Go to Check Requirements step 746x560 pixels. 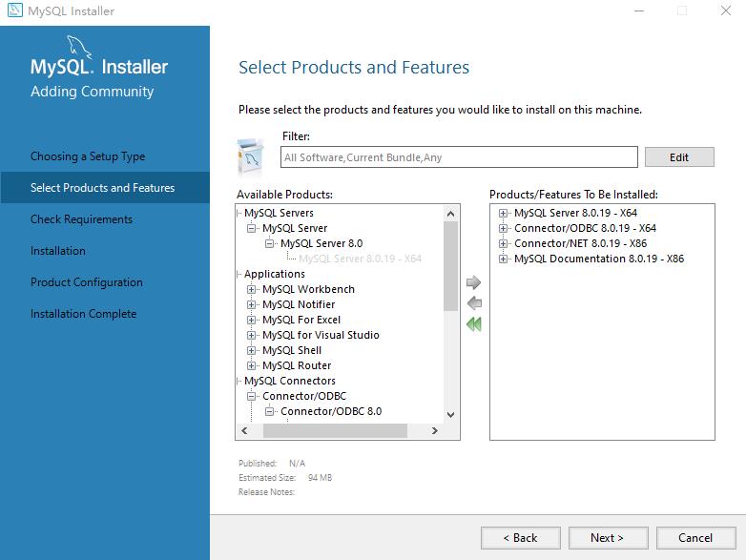(x=81, y=218)
